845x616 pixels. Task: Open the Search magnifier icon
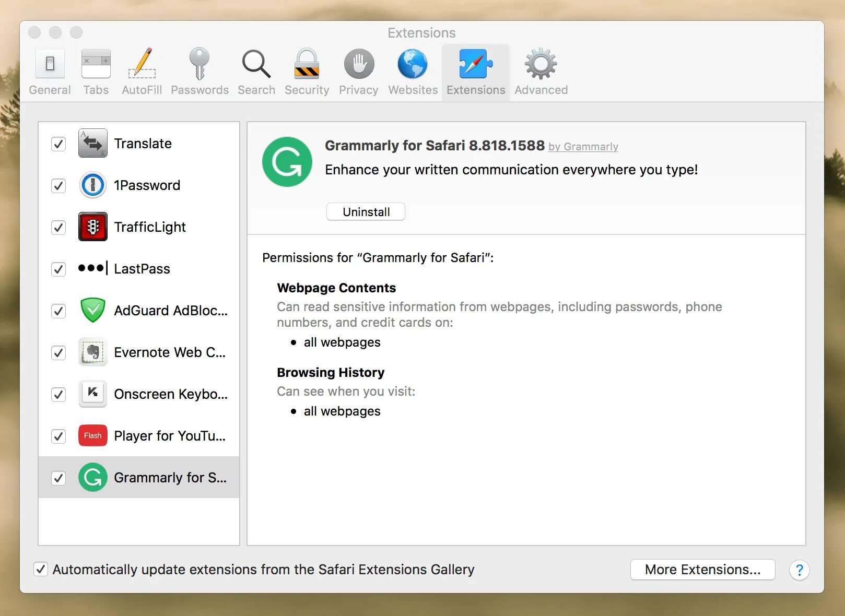256,64
